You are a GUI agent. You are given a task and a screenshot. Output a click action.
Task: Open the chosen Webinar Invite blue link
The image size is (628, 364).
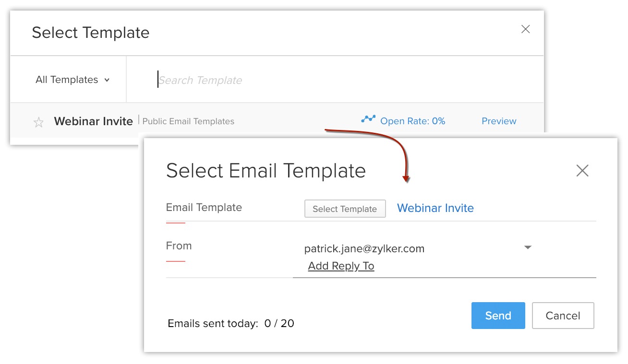click(435, 208)
